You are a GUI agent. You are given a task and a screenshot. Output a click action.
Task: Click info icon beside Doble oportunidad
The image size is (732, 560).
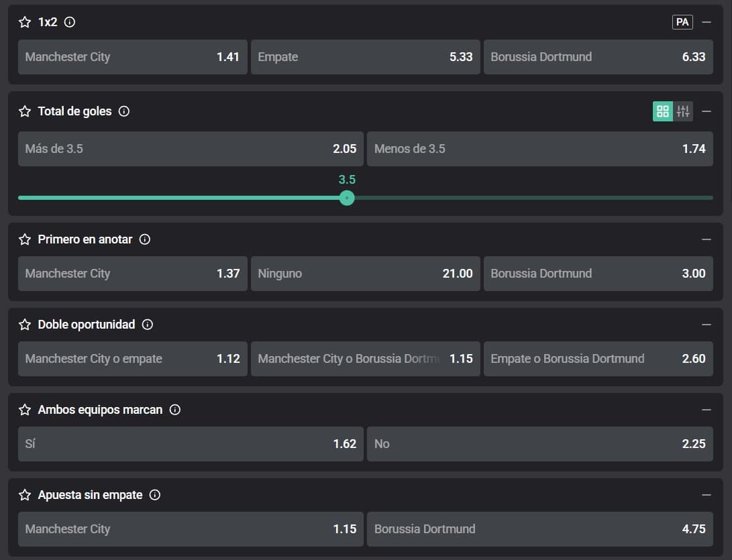(148, 325)
